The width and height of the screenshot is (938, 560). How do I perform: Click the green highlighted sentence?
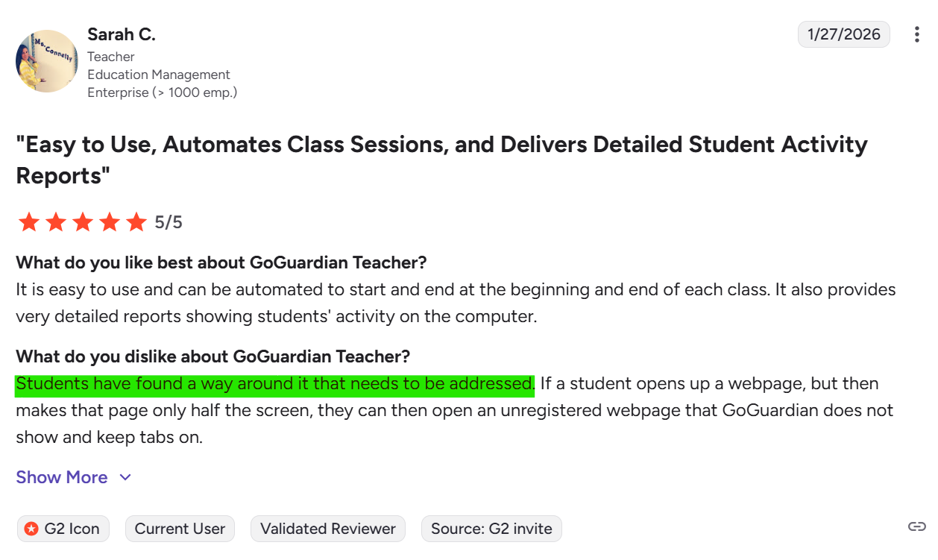[x=274, y=384]
